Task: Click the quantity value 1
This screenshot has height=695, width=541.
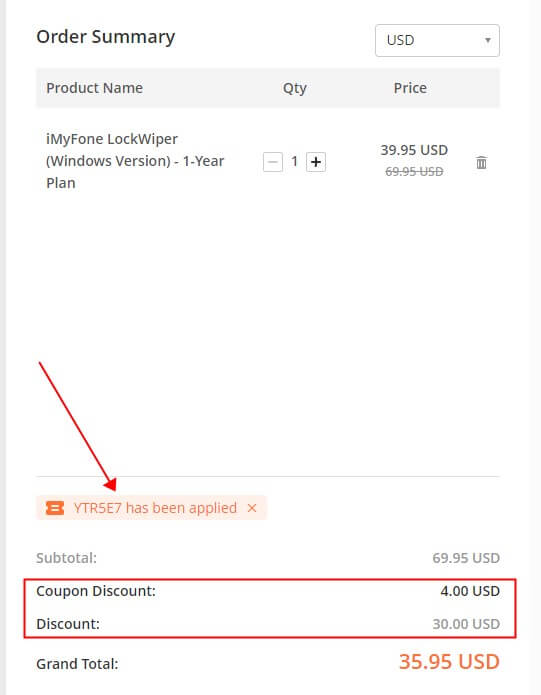Action: (x=294, y=161)
